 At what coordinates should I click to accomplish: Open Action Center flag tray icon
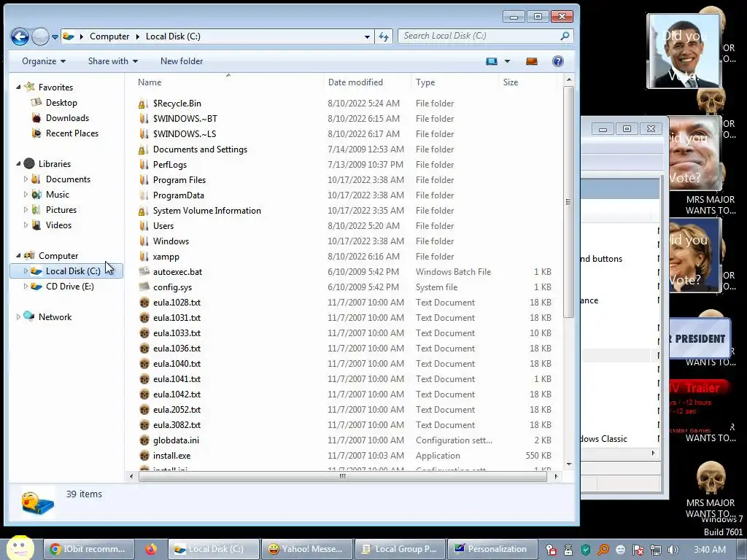(638, 550)
